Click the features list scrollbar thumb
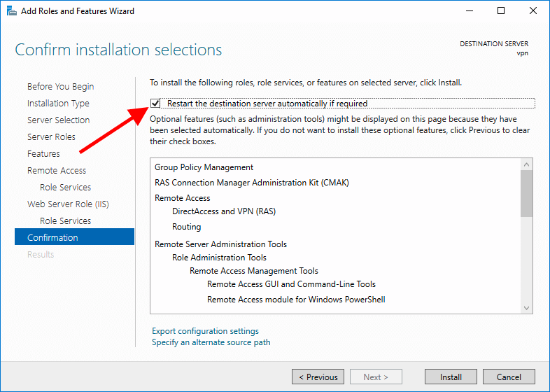Viewport: 550px width, 392px height. coord(527,192)
